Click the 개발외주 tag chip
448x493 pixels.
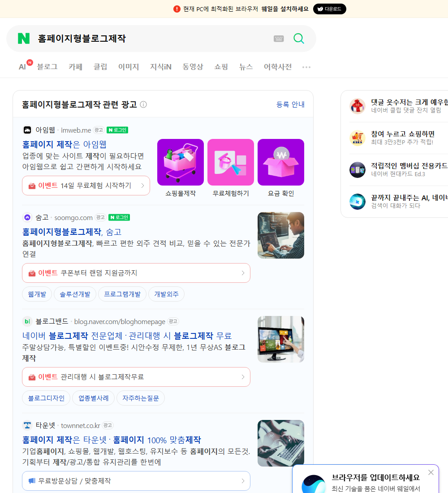[x=166, y=294]
